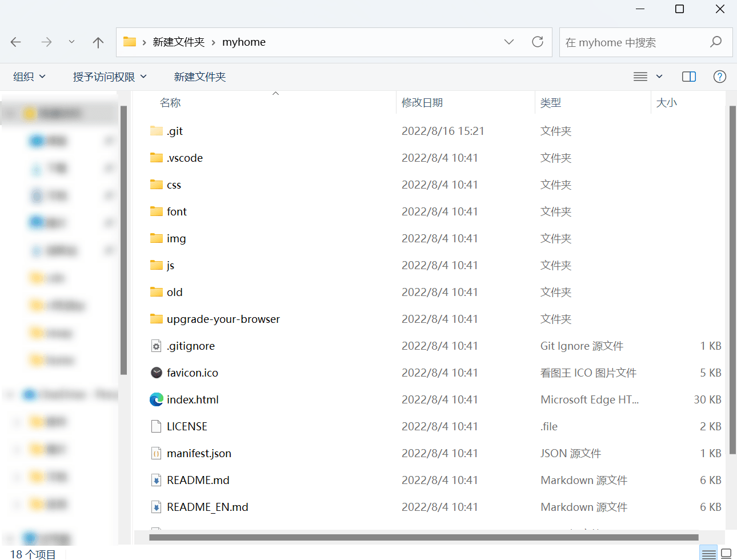Expand the address bar history dropdown
The width and height of the screenshot is (737, 560).
coord(508,42)
